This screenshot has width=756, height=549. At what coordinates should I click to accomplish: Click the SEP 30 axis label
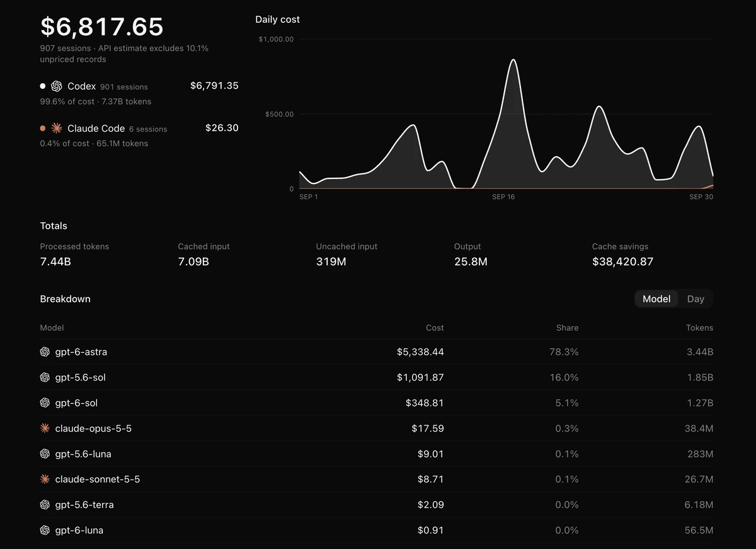click(701, 197)
